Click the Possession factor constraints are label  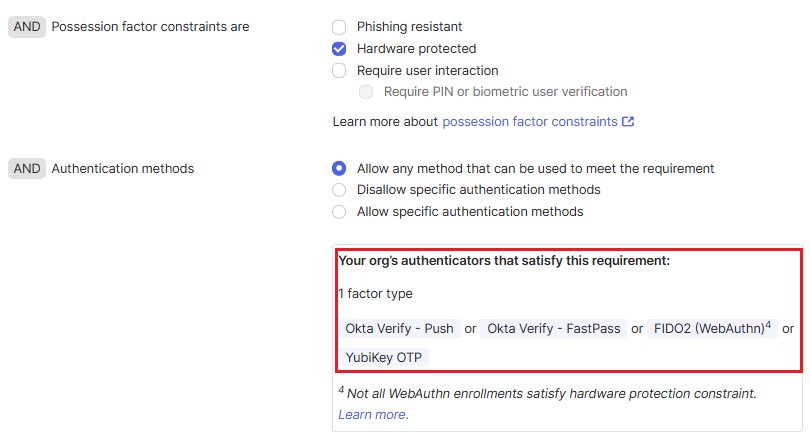tap(150, 27)
